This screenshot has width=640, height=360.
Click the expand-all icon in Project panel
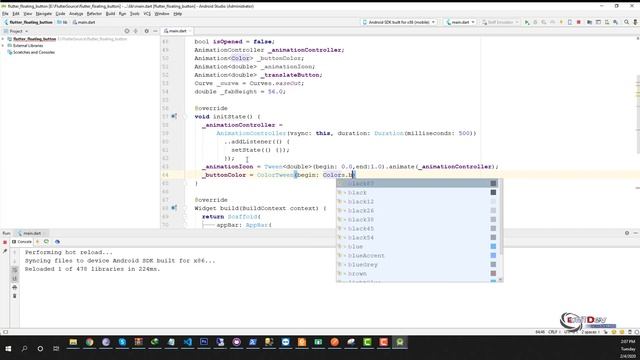tap(136, 31)
